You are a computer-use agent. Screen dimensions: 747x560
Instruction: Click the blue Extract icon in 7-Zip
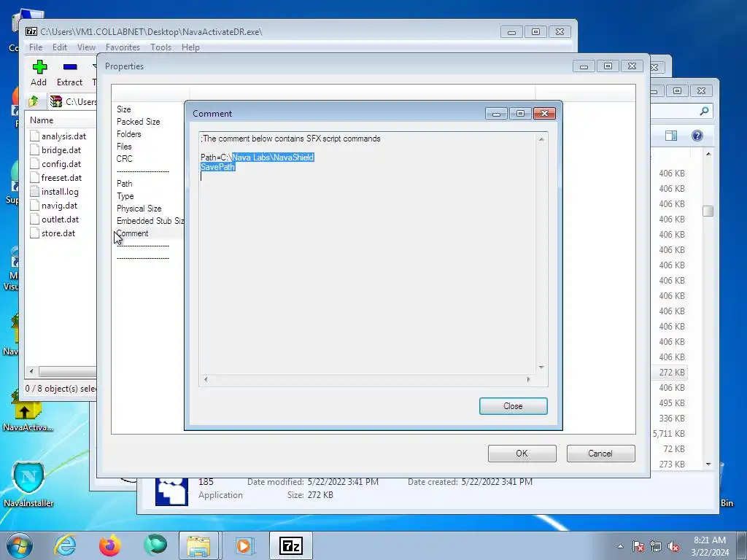point(70,67)
